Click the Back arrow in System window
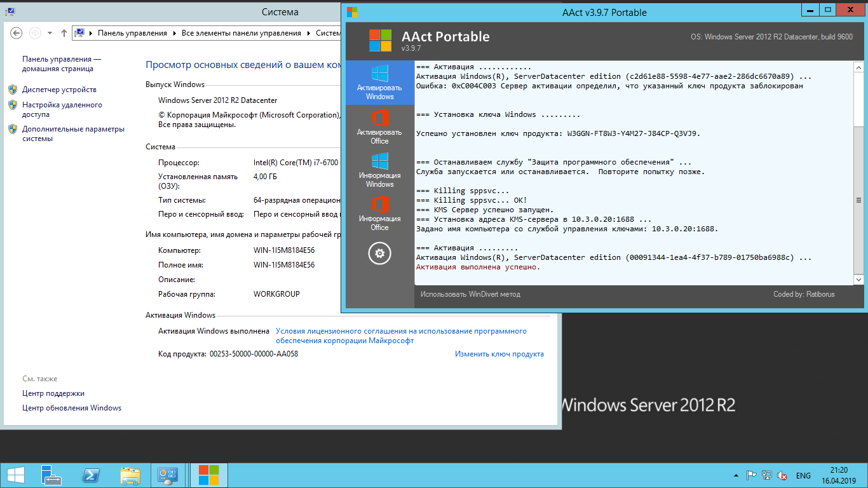Screen dimensions: 868x488 [x=17, y=33]
